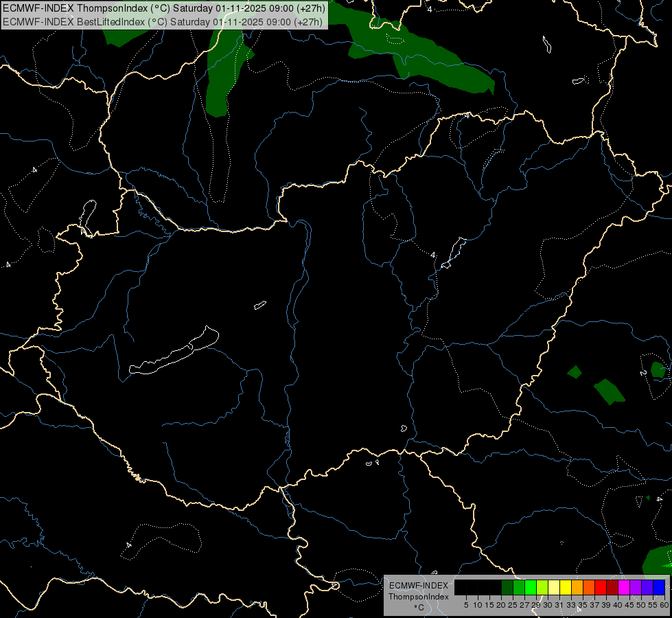Click legend tick label 60

coord(664,605)
